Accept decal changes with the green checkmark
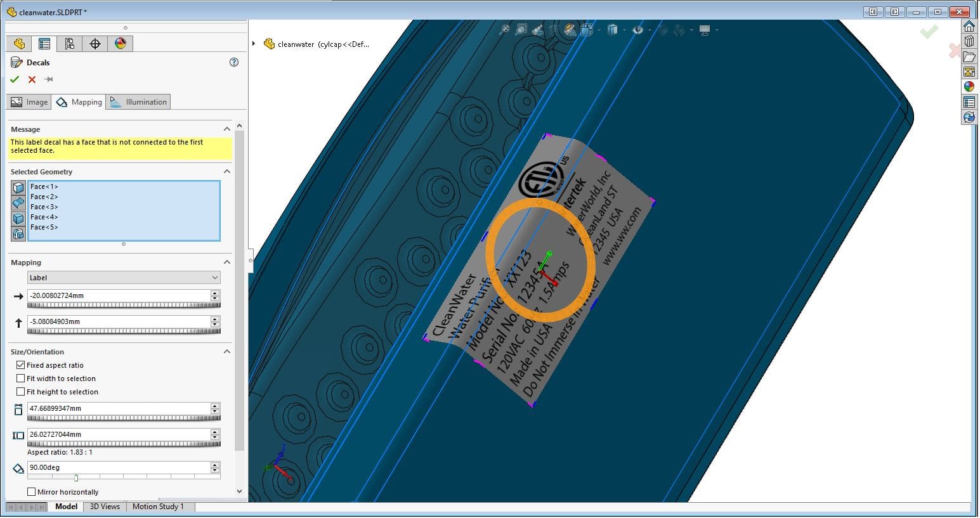This screenshot has height=518, width=980. tap(15, 79)
